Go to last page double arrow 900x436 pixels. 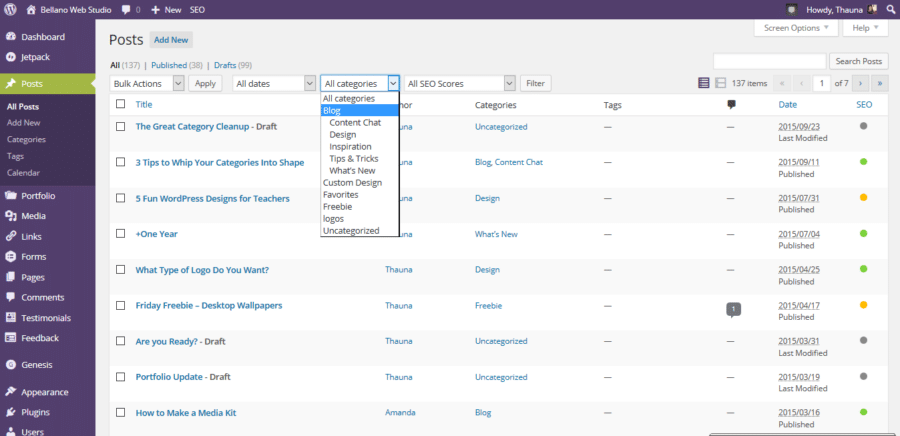tap(880, 83)
